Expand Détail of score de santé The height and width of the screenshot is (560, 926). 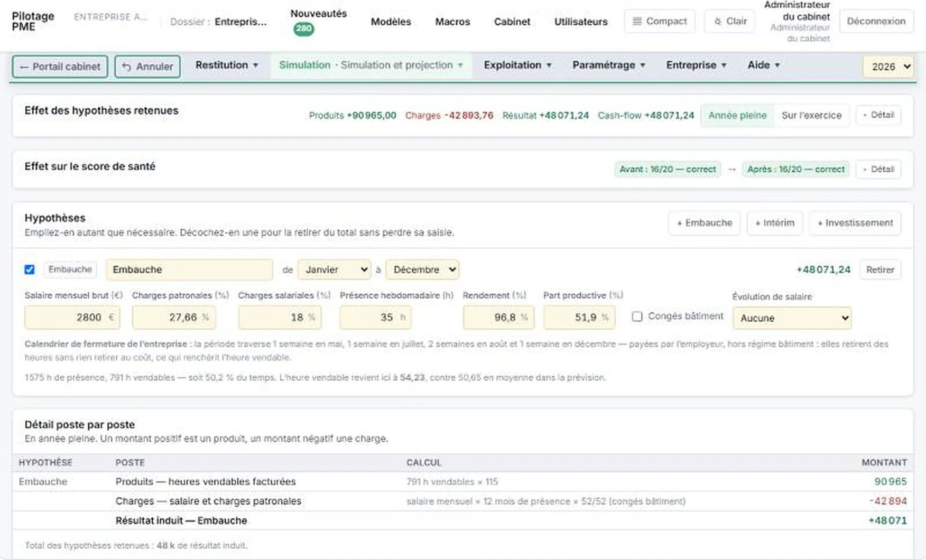[878, 169]
